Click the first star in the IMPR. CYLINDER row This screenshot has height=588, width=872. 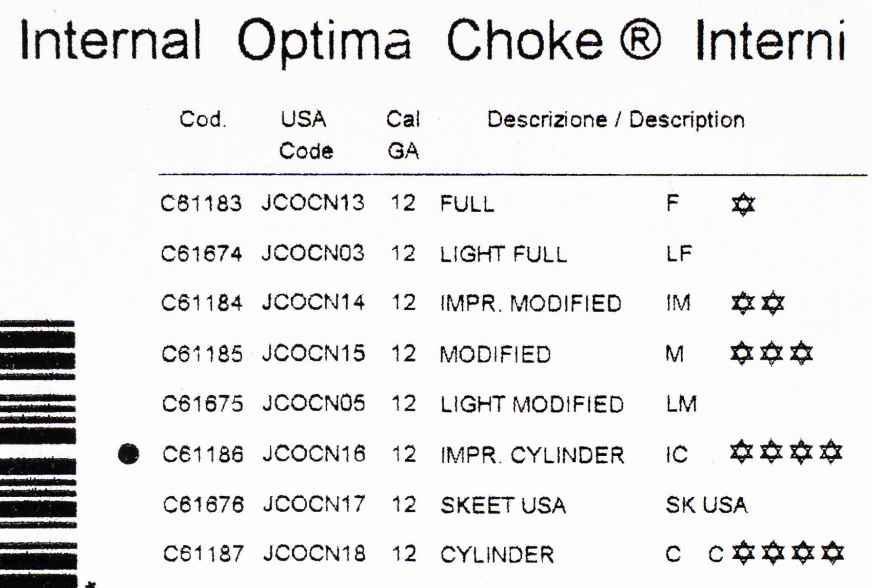[742, 452]
